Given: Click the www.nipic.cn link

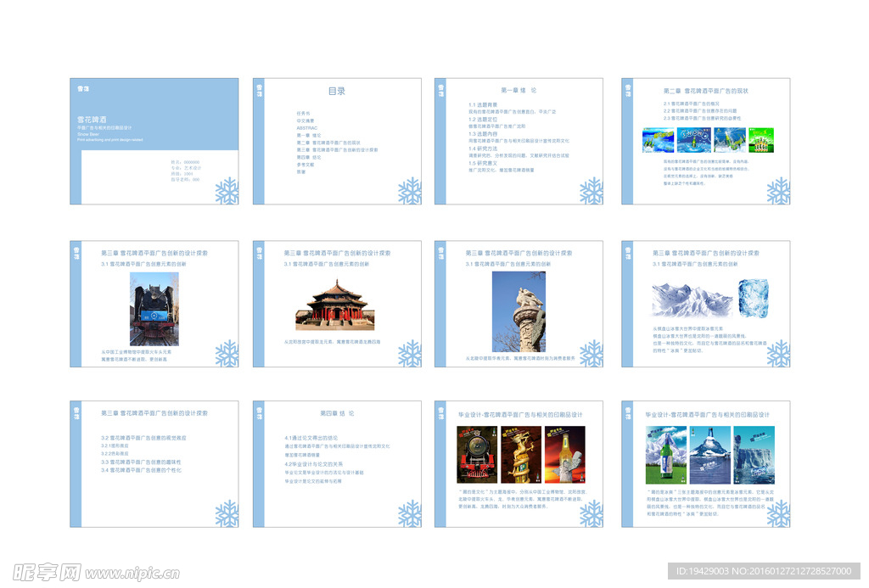Looking at the screenshot, I should pos(132,573).
